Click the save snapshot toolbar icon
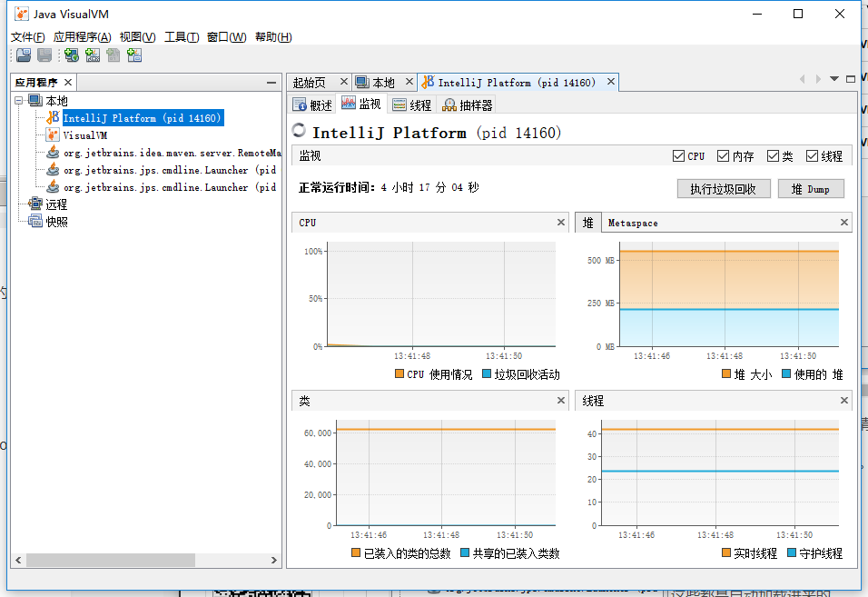The width and height of the screenshot is (868, 597). (x=44, y=55)
